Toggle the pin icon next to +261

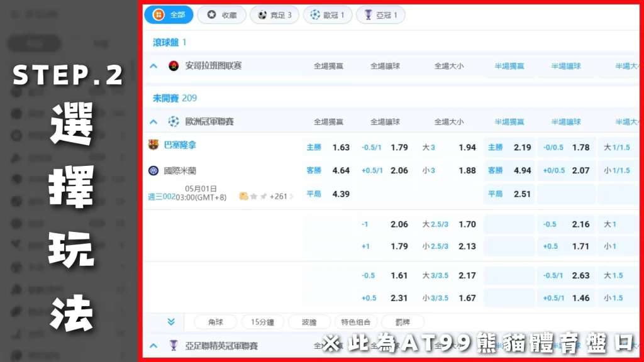pyautogui.click(x=263, y=196)
